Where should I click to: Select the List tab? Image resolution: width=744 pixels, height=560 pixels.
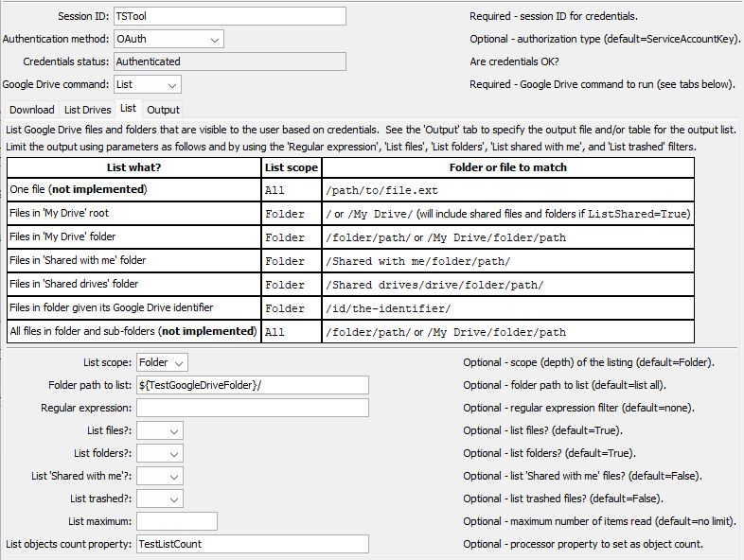click(128, 109)
